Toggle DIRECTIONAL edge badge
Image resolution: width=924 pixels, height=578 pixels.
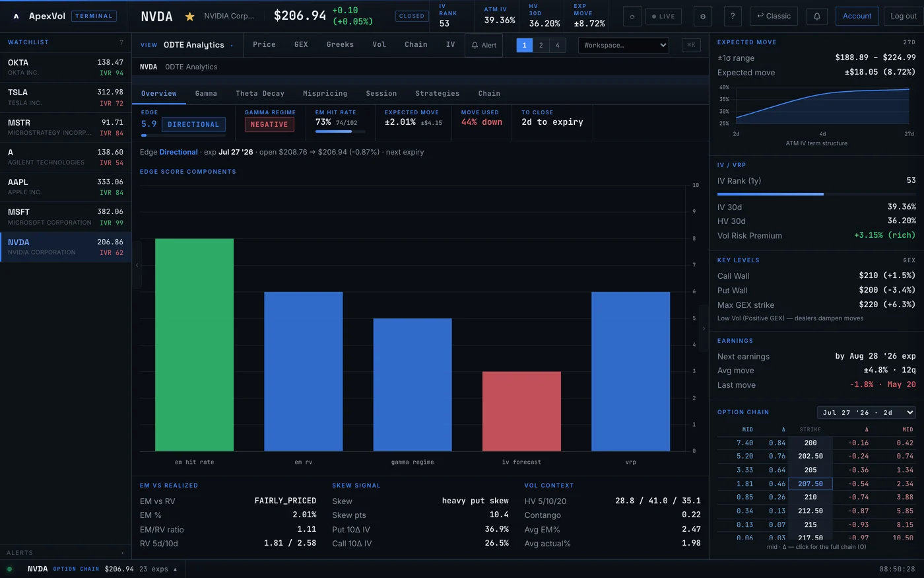coord(193,124)
